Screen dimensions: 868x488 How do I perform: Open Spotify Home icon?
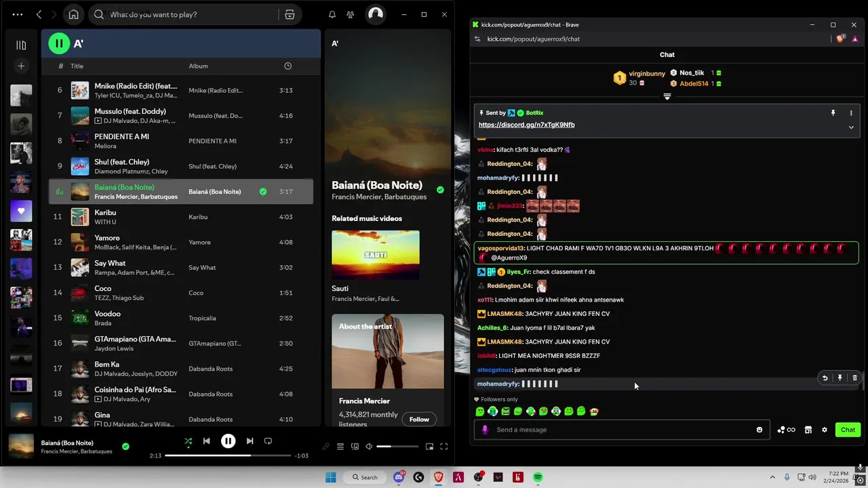pyautogui.click(x=73, y=14)
